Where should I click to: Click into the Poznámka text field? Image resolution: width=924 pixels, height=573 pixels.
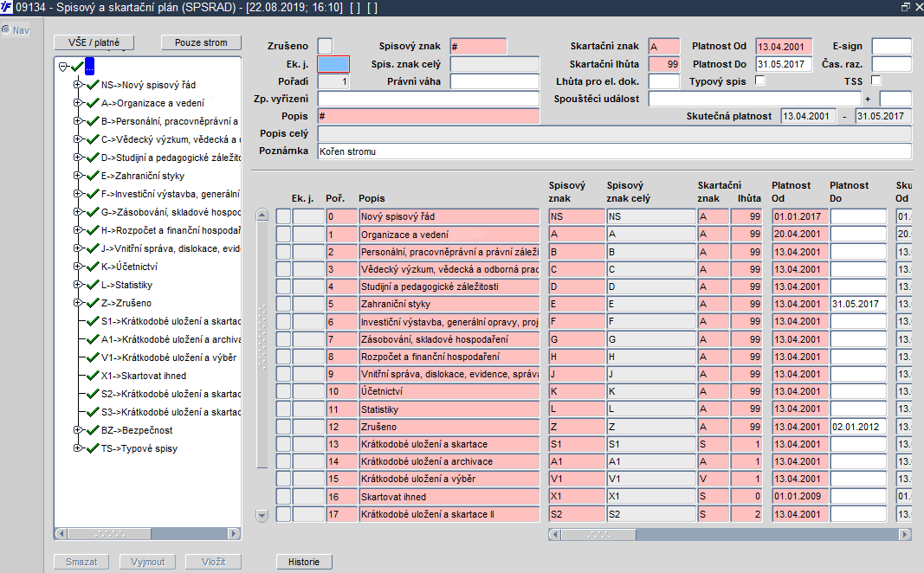tap(614, 151)
